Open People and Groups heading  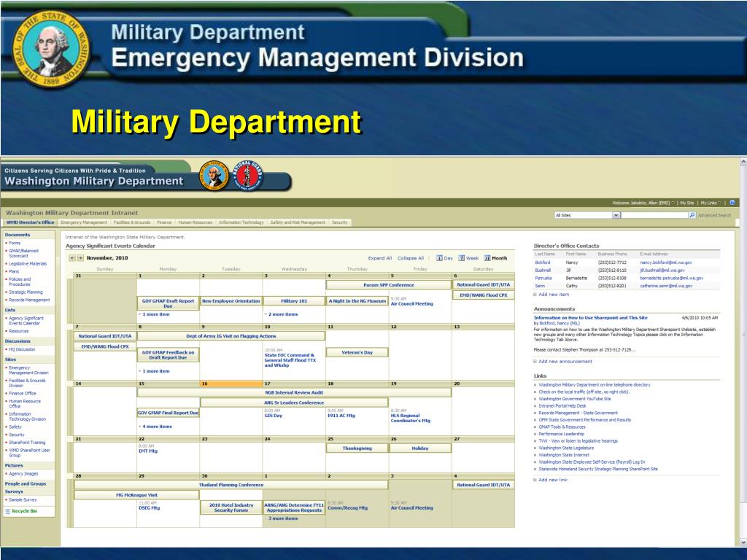tap(26, 483)
